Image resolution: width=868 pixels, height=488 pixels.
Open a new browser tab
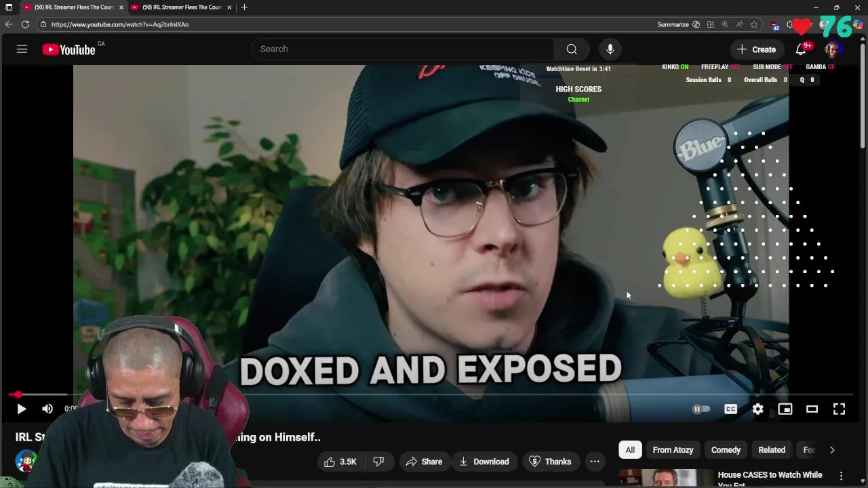pyautogui.click(x=244, y=7)
